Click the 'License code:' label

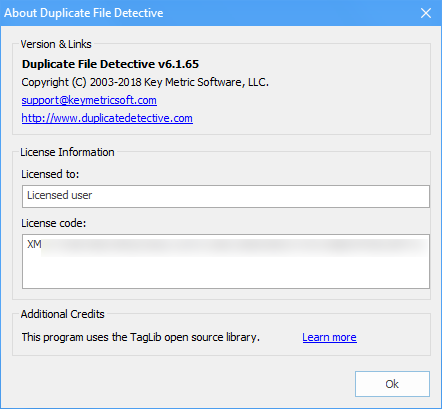54,223
